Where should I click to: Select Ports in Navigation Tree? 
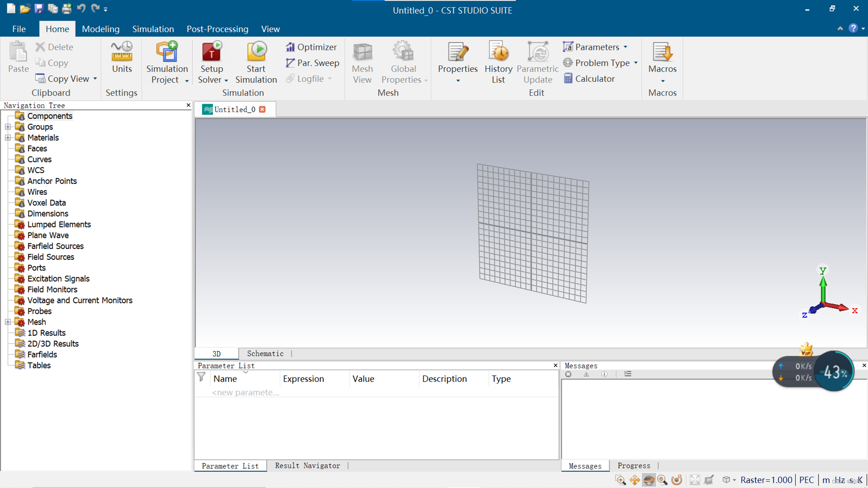point(36,268)
